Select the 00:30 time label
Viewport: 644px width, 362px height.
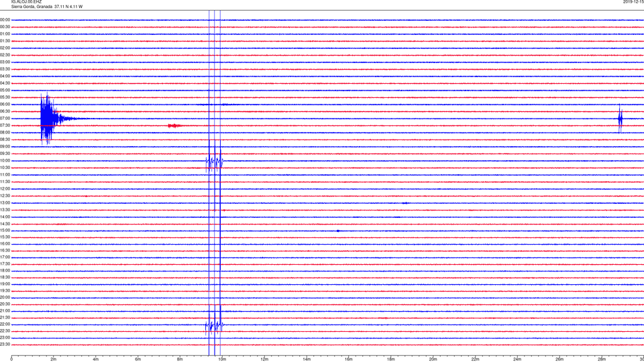(x=5, y=27)
